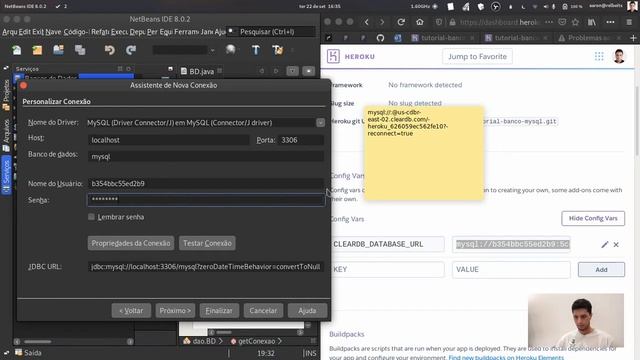Reload the Heroku page in Firefox
This screenshot has height=360, width=640.
pyautogui.click(x=401, y=22)
